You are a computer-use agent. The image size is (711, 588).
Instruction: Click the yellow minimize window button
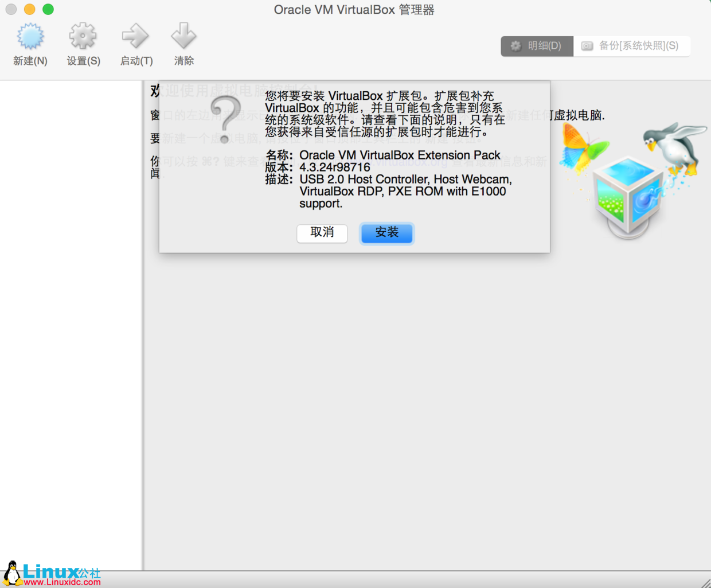click(x=30, y=9)
